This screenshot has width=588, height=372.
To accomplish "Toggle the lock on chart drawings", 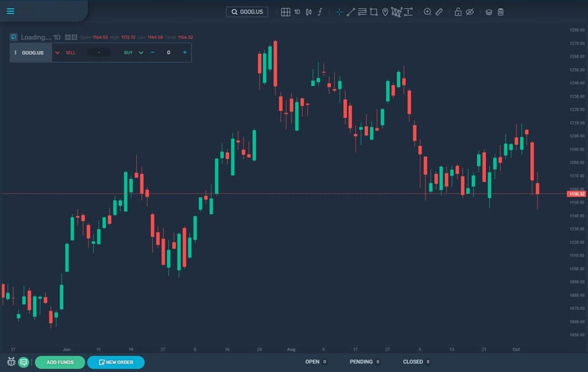I will pos(458,11).
